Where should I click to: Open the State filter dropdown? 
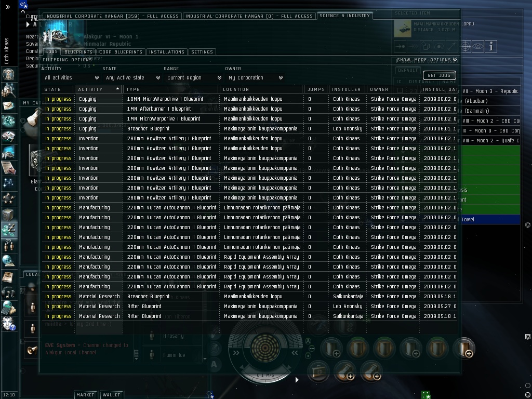point(132,78)
